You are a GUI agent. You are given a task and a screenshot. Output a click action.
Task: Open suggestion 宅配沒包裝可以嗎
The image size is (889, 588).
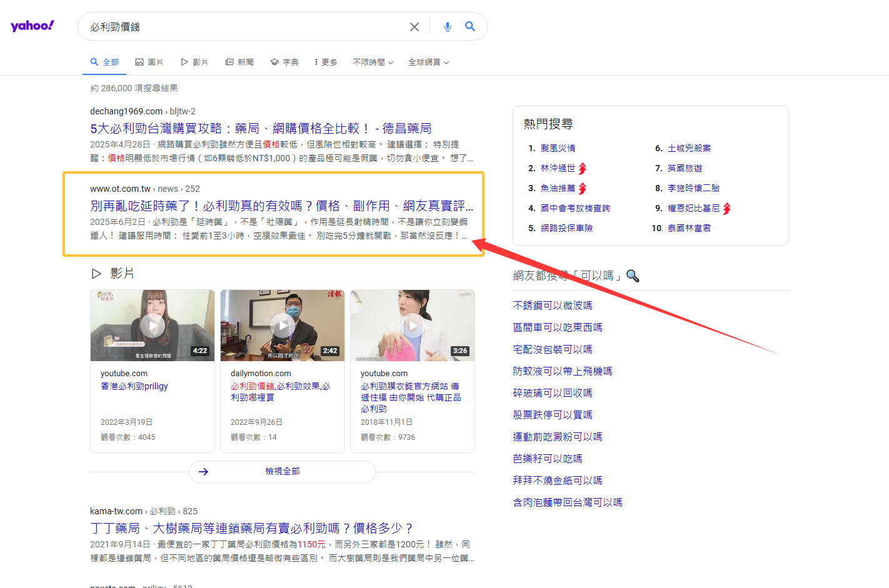(553, 349)
